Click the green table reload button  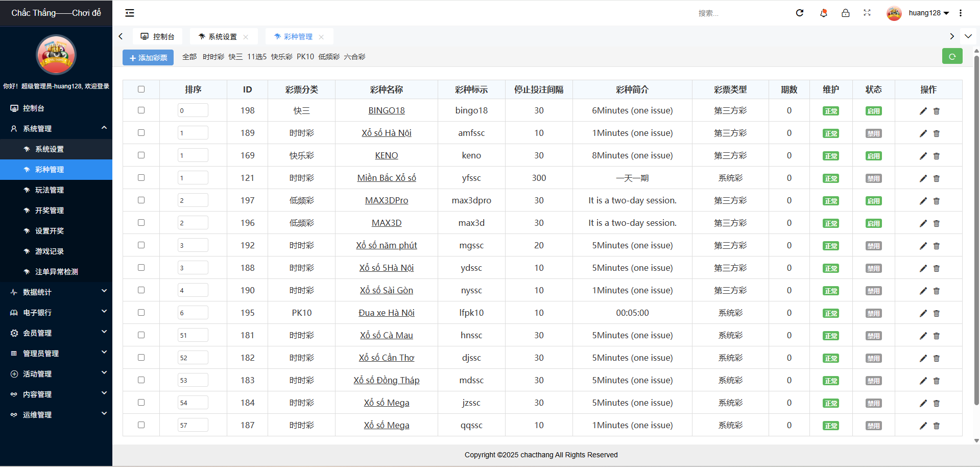tap(952, 56)
